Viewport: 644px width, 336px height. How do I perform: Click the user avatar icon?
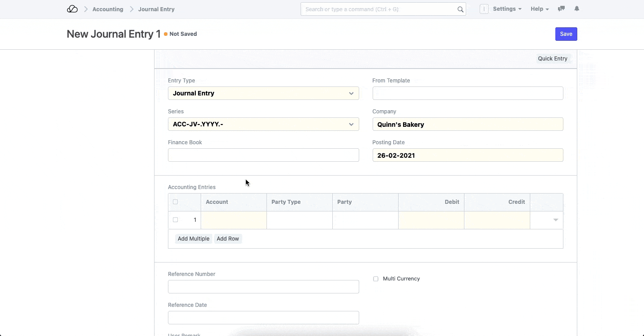tap(484, 9)
